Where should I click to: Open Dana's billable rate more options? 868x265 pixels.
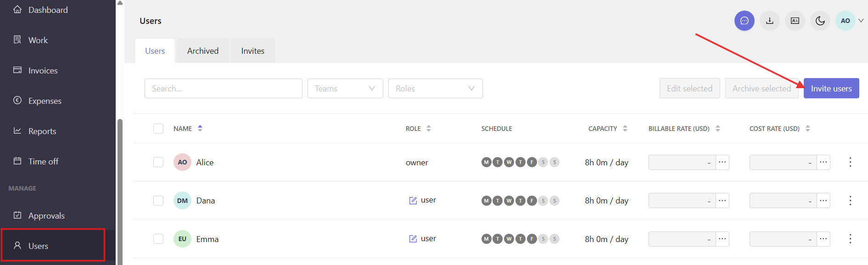coord(722,201)
